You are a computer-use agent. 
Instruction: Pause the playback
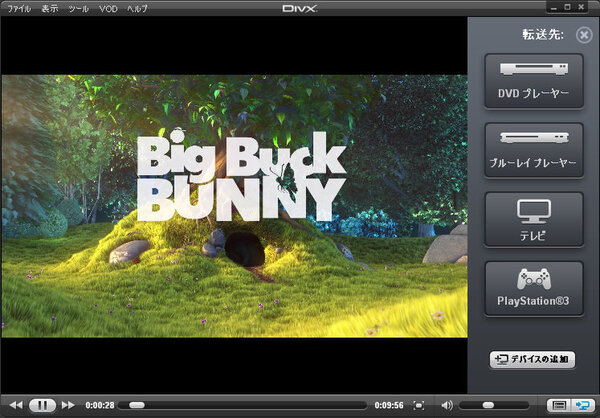(42, 405)
